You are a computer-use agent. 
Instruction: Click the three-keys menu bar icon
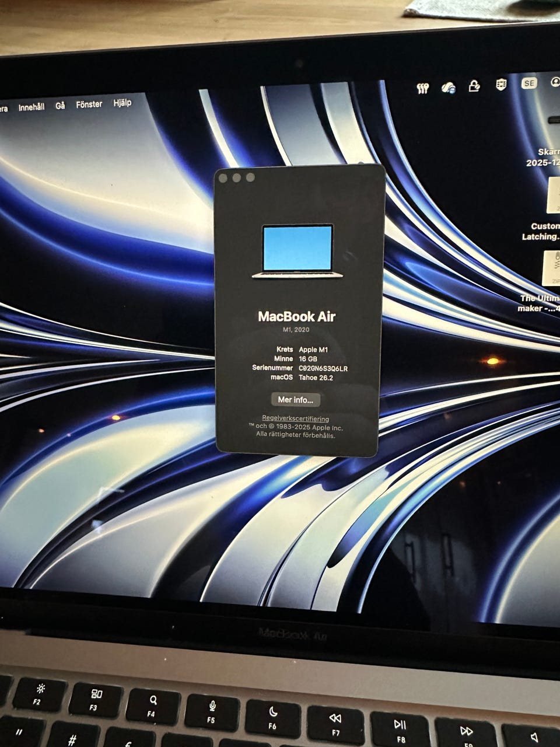coord(423,88)
